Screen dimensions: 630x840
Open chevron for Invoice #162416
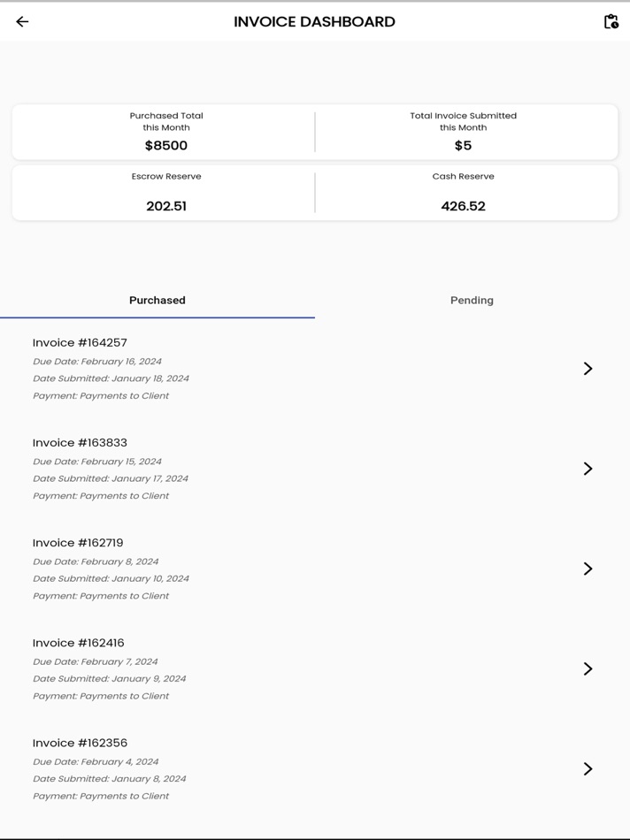click(588, 668)
